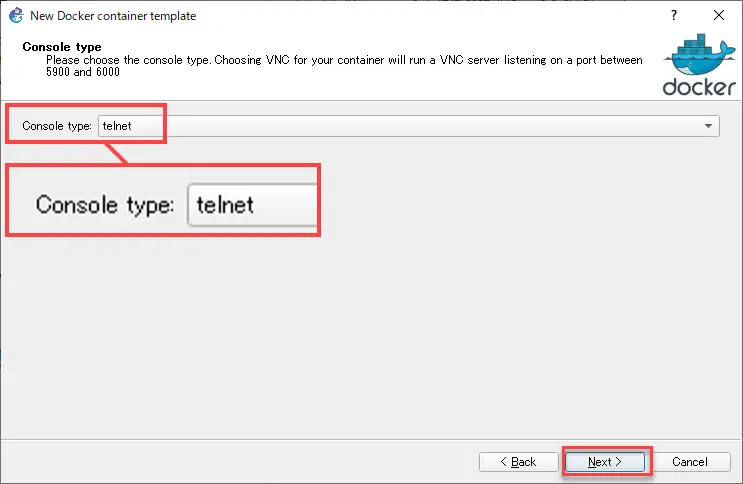The width and height of the screenshot is (743, 484).
Task: Cancel the Docker template wizard
Action: click(689, 462)
